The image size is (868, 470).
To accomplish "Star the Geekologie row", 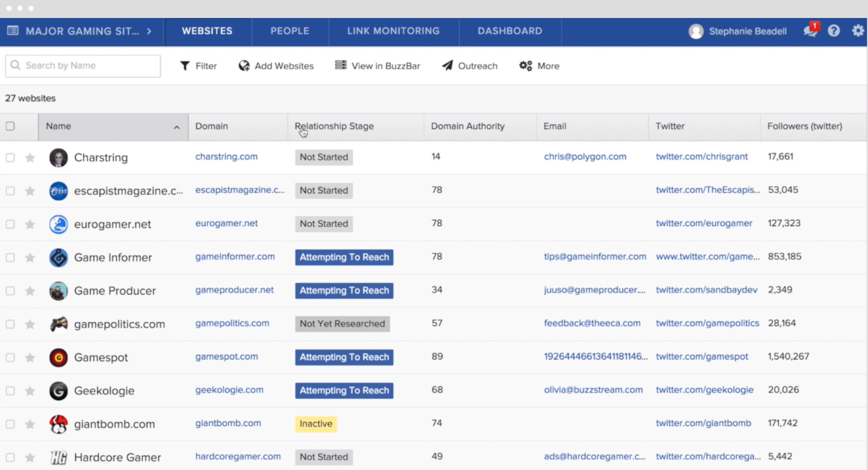I will (30, 391).
